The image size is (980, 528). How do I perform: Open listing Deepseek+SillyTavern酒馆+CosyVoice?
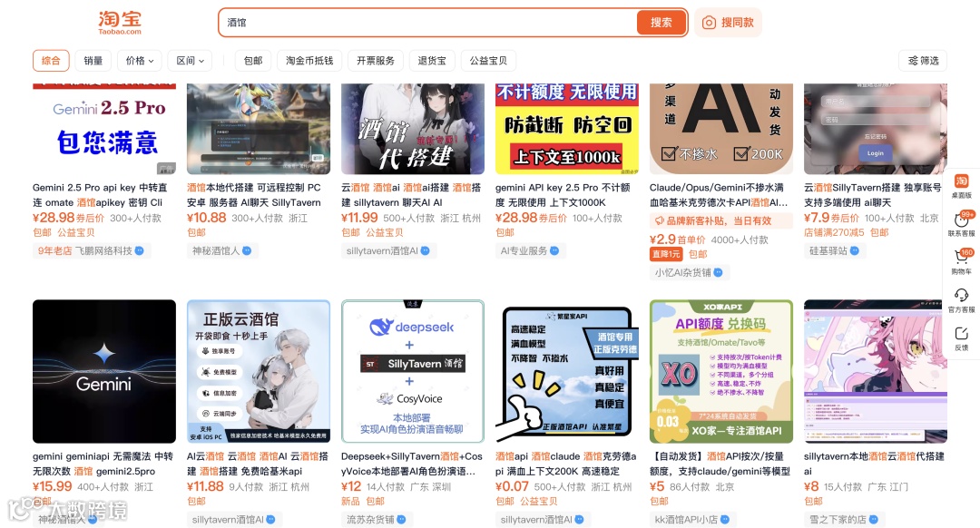(x=412, y=464)
